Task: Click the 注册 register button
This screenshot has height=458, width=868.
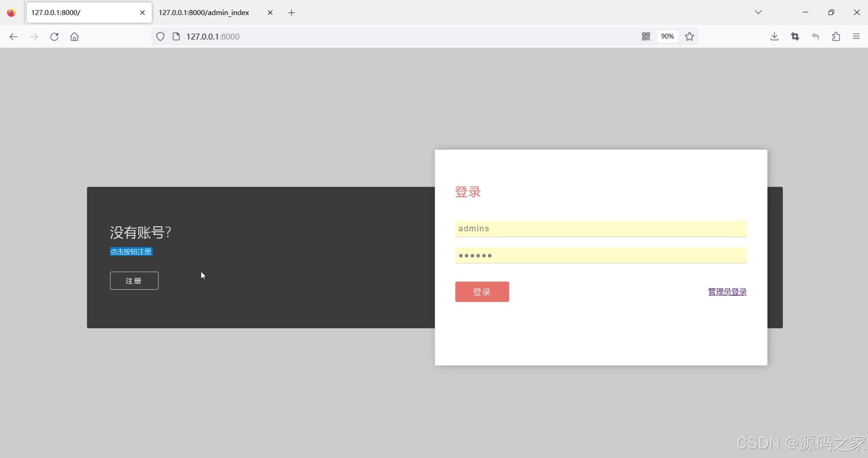Action: 134,281
